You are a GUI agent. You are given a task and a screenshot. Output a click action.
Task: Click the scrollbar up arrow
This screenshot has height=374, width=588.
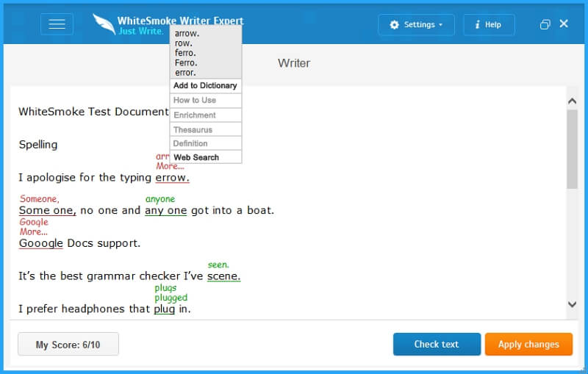tap(572, 101)
